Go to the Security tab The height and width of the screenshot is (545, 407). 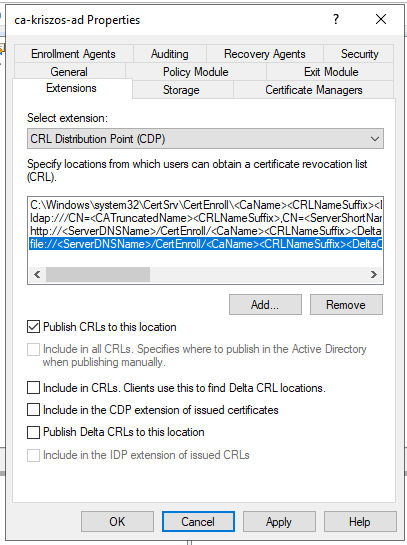pyautogui.click(x=359, y=54)
